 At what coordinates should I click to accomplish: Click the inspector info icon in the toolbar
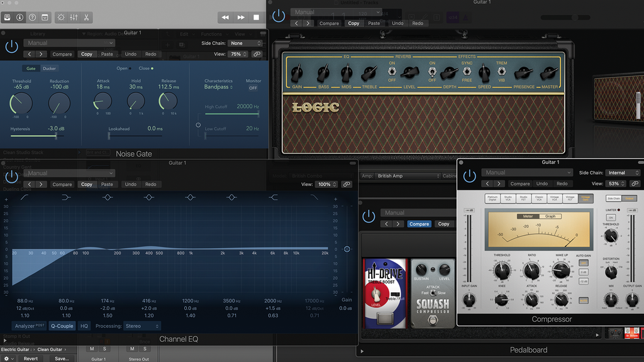point(19,17)
